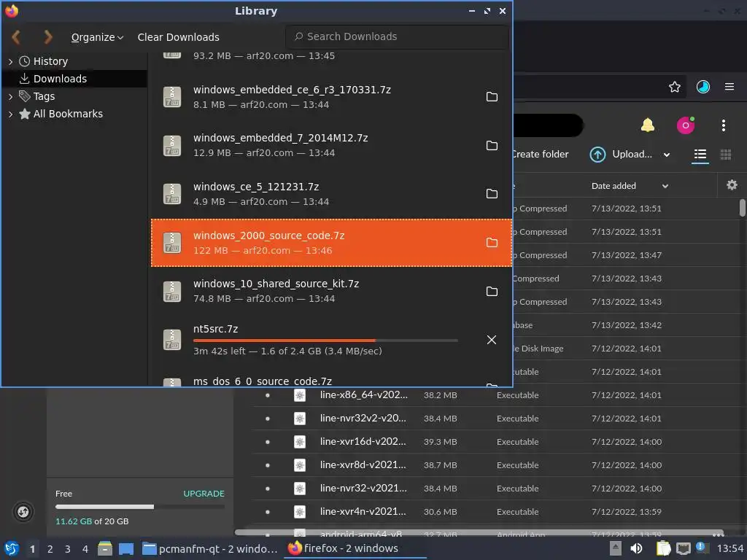Switch to workspace 4
Screen dimensions: 747x560
(x=85, y=549)
